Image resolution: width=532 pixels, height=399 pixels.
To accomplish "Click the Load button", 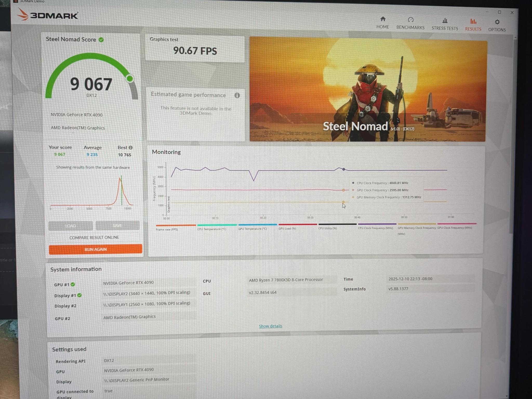I will 71,226.
